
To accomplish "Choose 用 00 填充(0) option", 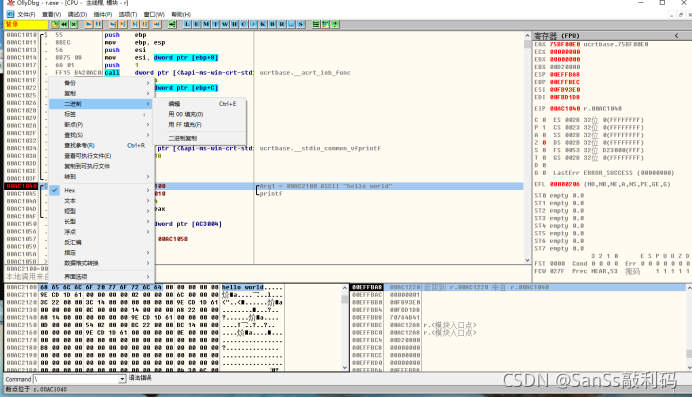I will 199,114.
